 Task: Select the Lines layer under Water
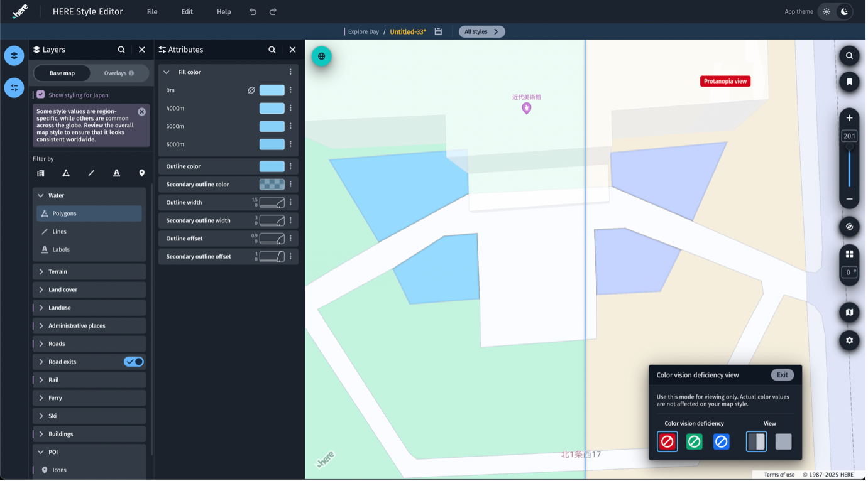point(89,232)
